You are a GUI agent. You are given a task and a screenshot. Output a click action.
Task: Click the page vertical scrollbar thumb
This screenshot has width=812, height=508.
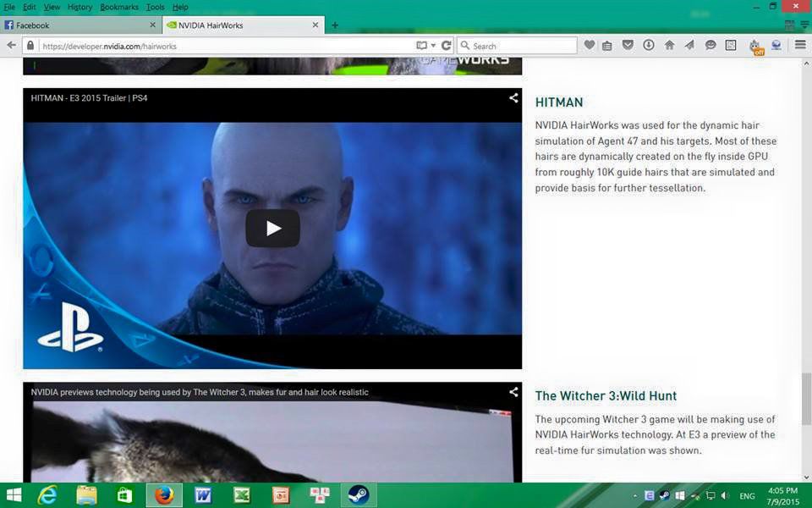pos(806,396)
